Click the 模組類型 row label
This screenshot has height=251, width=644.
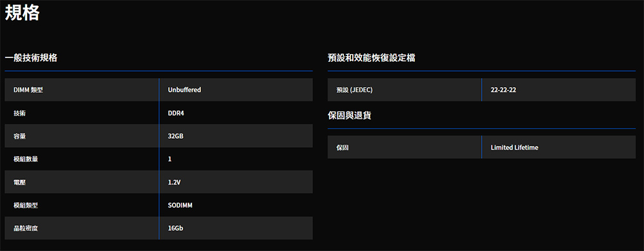pyautogui.click(x=26, y=205)
